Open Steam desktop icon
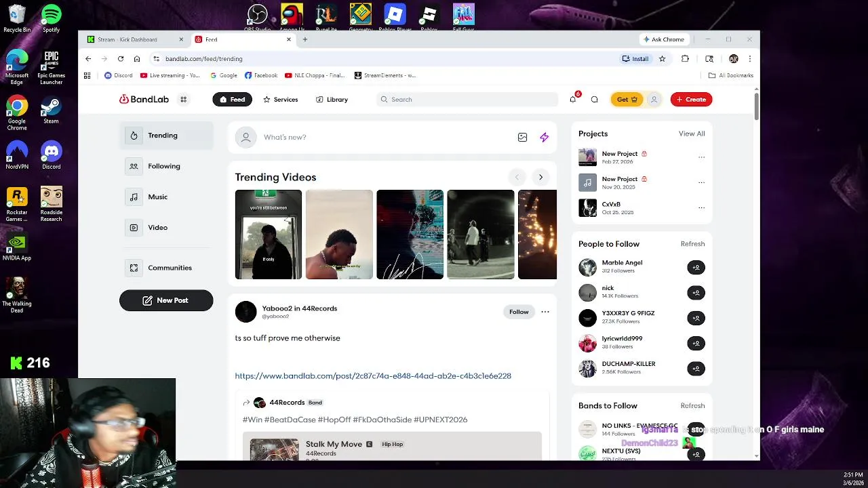The width and height of the screenshot is (868, 488). pos(51,110)
